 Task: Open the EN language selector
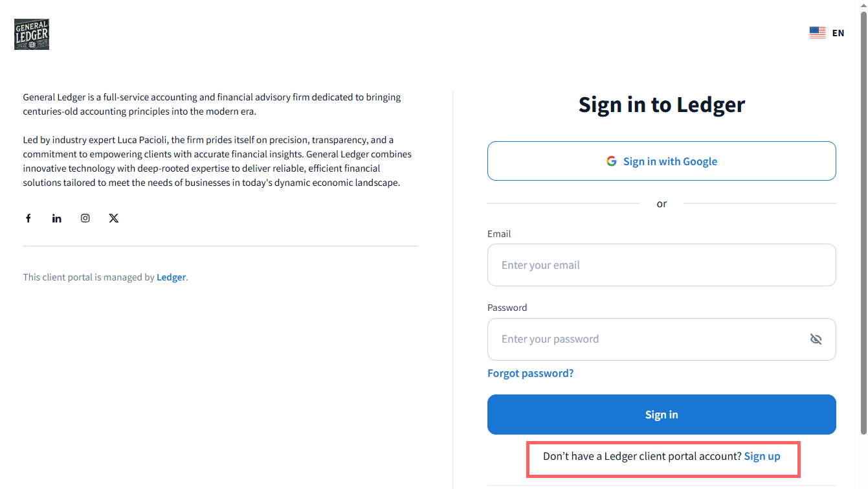pos(838,33)
